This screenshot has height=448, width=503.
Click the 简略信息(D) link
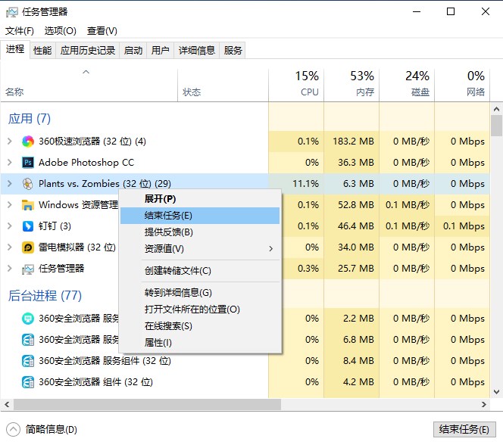pyautogui.click(x=52, y=429)
